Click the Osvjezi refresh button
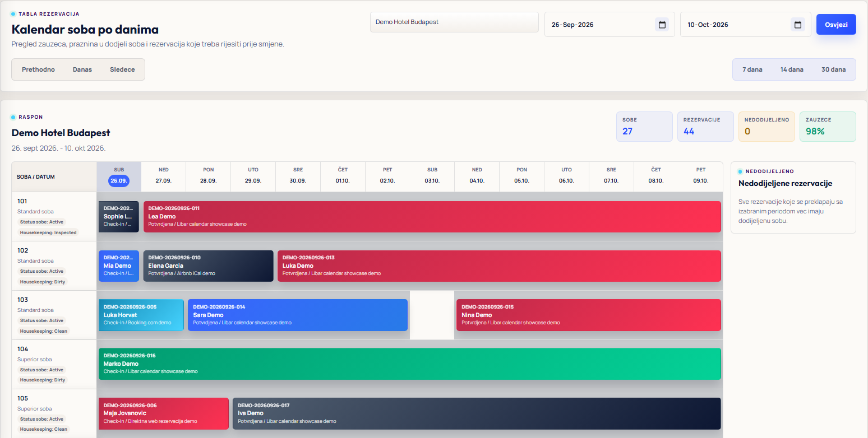 836,25
